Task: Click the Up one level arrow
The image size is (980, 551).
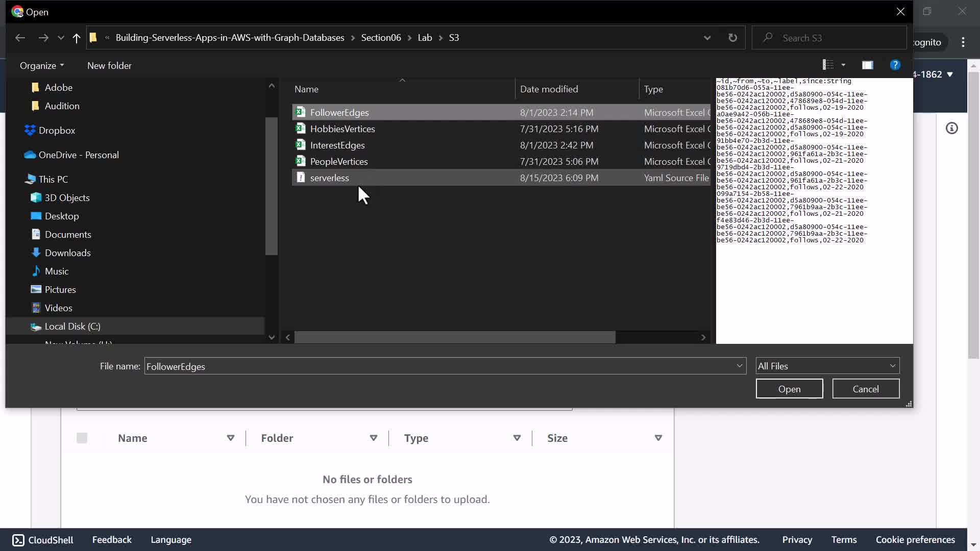Action: [77, 38]
